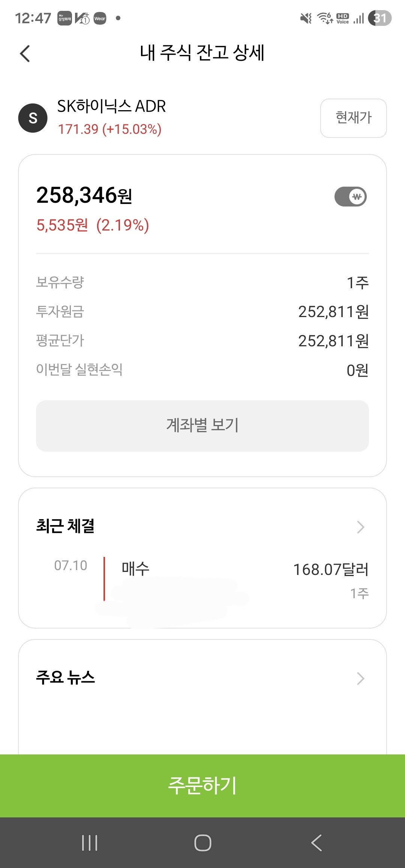Tap the muted sound status icon
The image size is (405, 868).
tap(306, 18)
